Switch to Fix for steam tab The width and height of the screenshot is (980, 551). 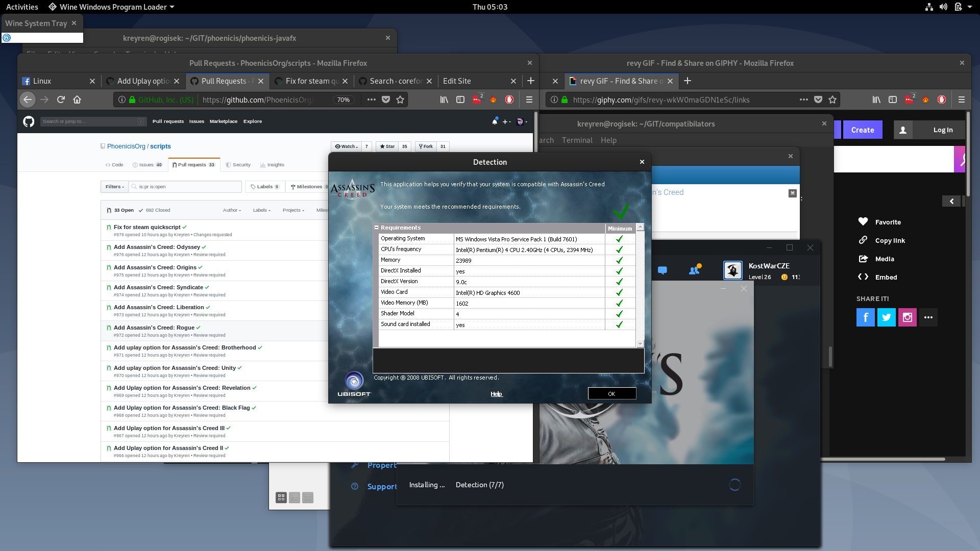click(311, 81)
